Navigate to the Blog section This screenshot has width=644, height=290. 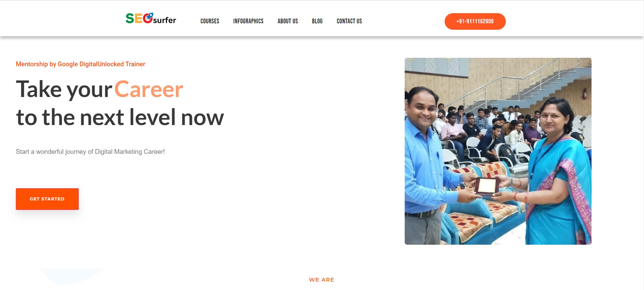(x=317, y=21)
